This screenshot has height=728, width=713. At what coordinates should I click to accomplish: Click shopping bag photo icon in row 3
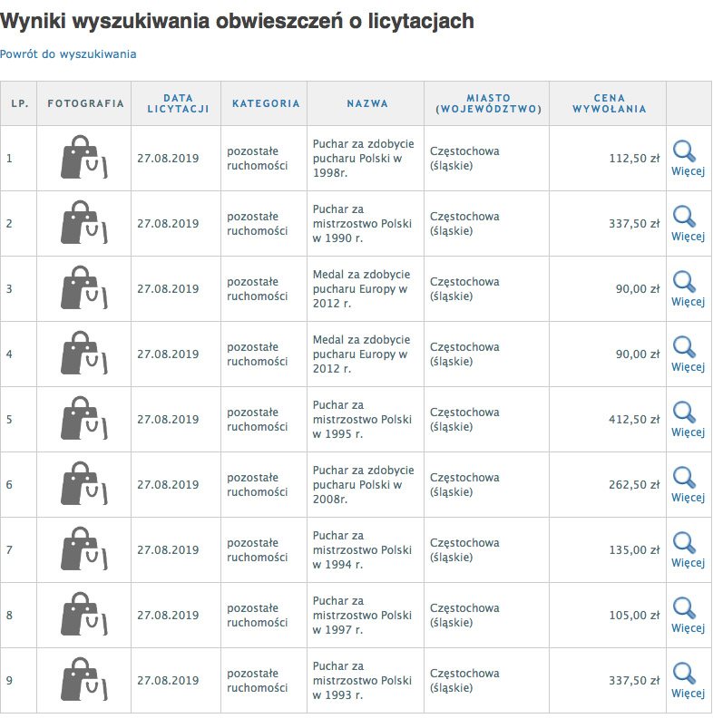(84, 287)
